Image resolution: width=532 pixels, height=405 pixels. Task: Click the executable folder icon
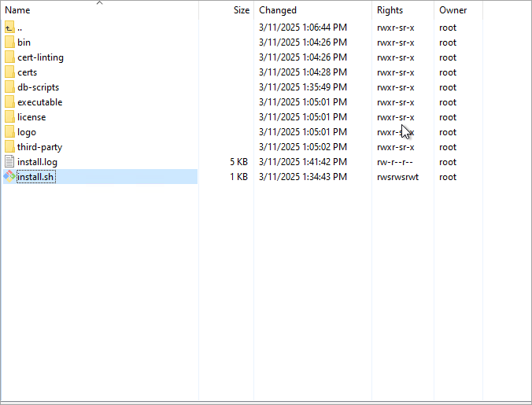tap(9, 102)
